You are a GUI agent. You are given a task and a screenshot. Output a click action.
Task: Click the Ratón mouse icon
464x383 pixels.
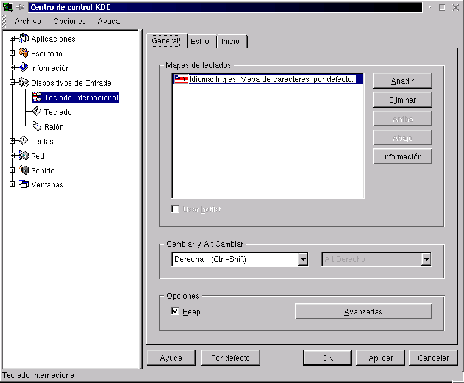[36, 126]
